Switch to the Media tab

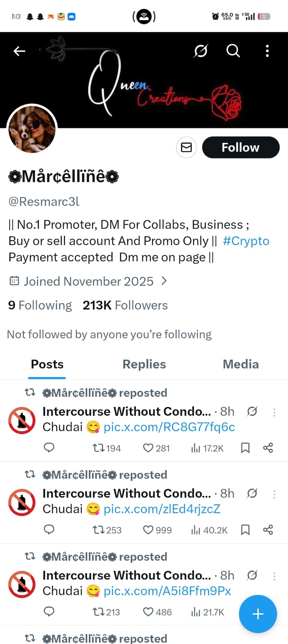point(241,364)
